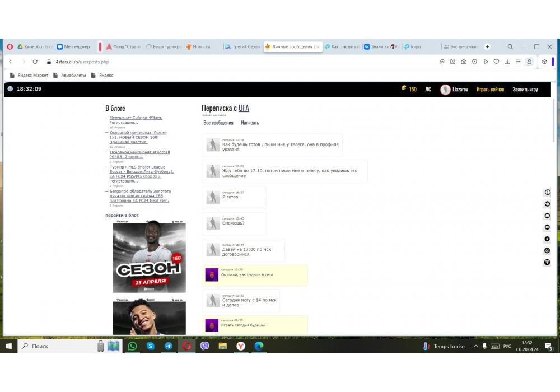This screenshot has height=392, width=560.
Task: Open the UFA user profile link
Action: click(244, 108)
